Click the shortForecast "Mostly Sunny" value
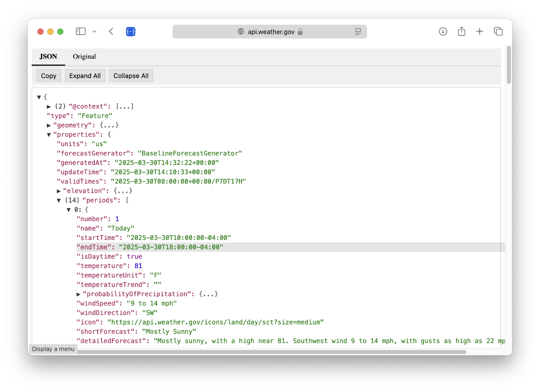 169,331
